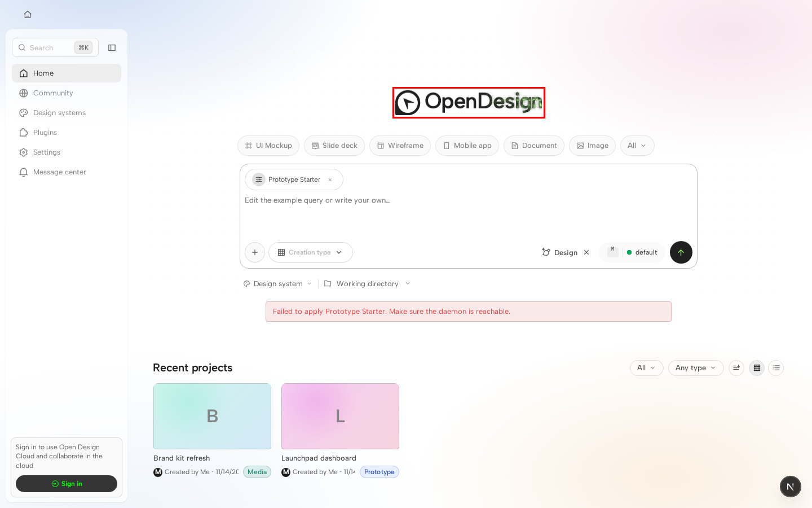Collapse the sidebar with the panel icon
Image resolution: width=812 pixels, height=508 pixels.
coord(112,48)
